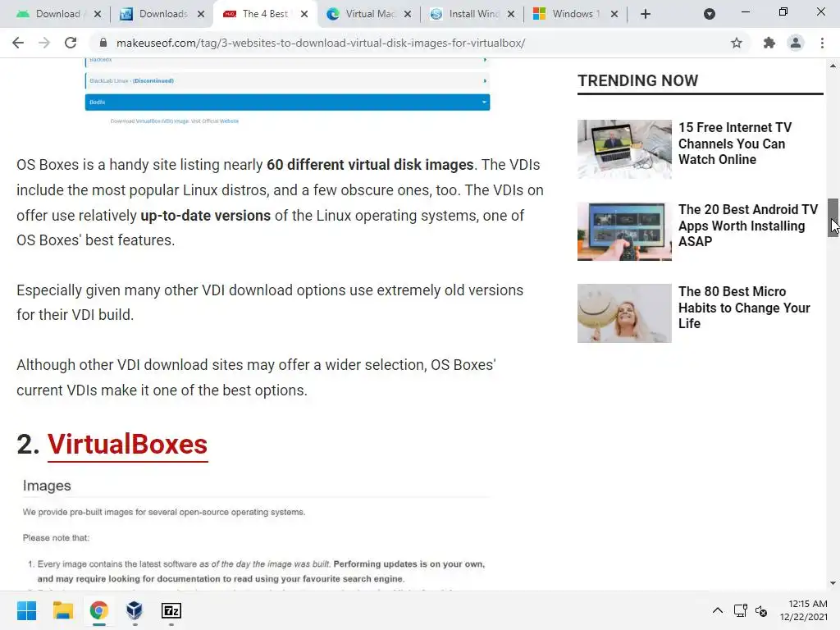This screenshot has width=840, height=630.
Task: Open 'The 20 Best Android TV Apps' article
Action: 748,226
